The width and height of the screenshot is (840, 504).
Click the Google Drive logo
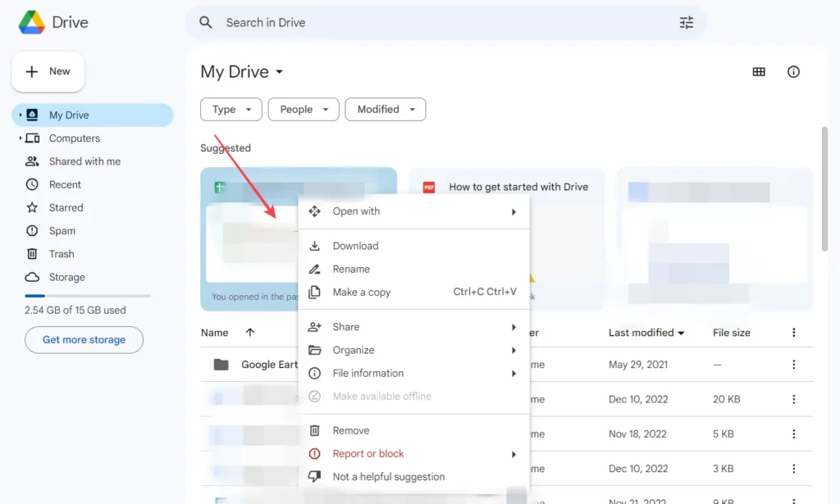click(x=32, y=22)
